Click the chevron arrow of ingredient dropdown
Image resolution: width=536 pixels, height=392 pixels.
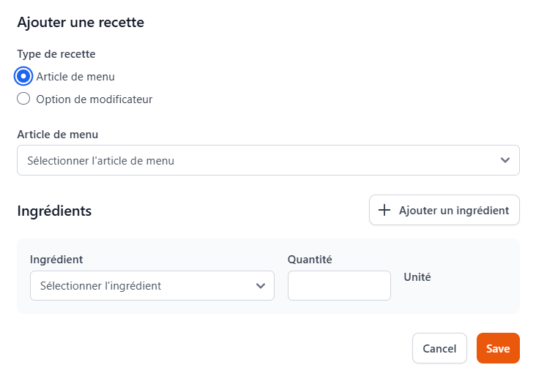pos(260,286)
